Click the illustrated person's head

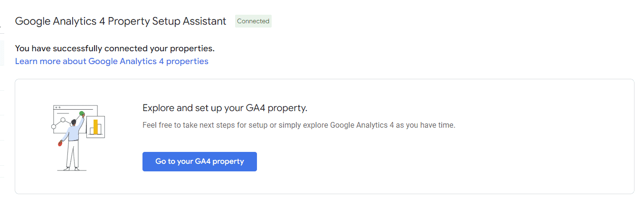pos(74,122)
